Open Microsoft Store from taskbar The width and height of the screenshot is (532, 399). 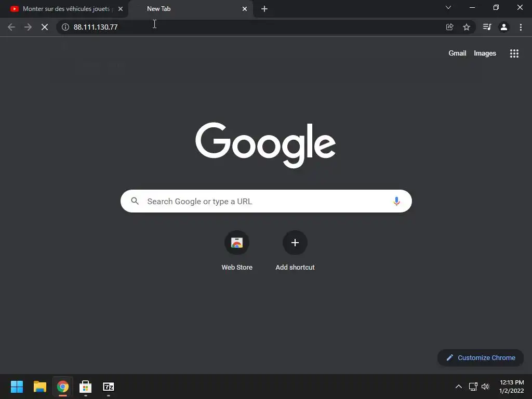pos(86,387)
